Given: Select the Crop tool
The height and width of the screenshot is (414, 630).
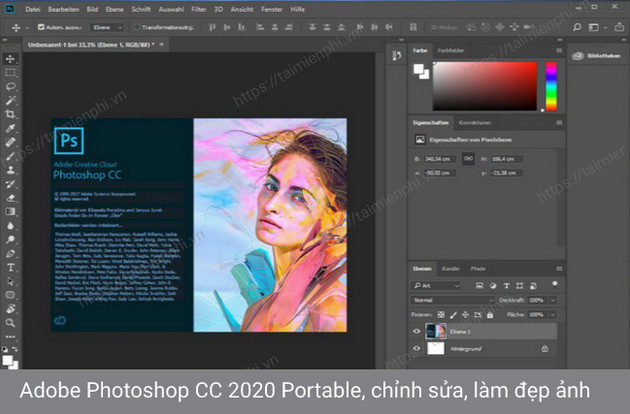Looking at the screenshot, I should (x=10, y=114).
